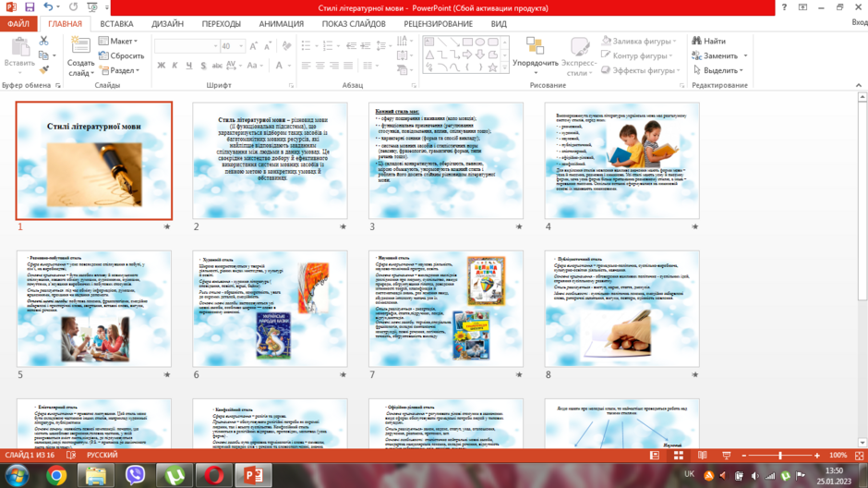This screenshot has width=868, height=488.
Task: Click the decrease indent icon
Action: 351,46
